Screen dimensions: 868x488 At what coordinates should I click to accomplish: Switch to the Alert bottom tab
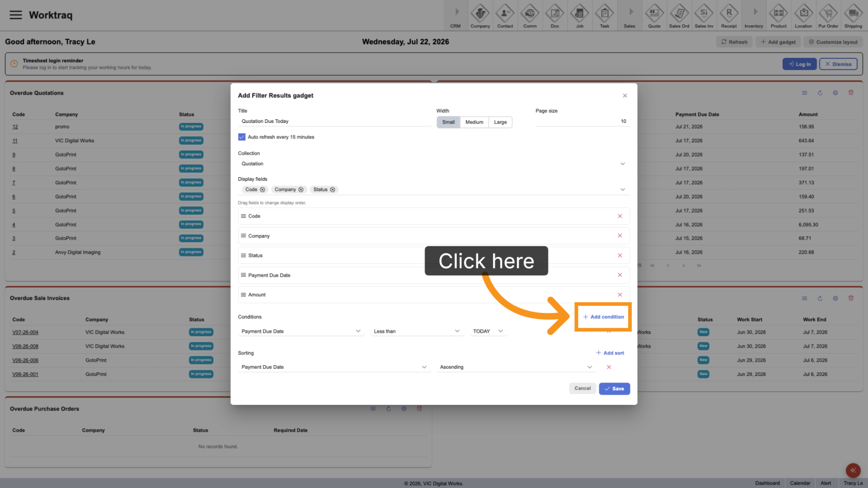point(826,483)
